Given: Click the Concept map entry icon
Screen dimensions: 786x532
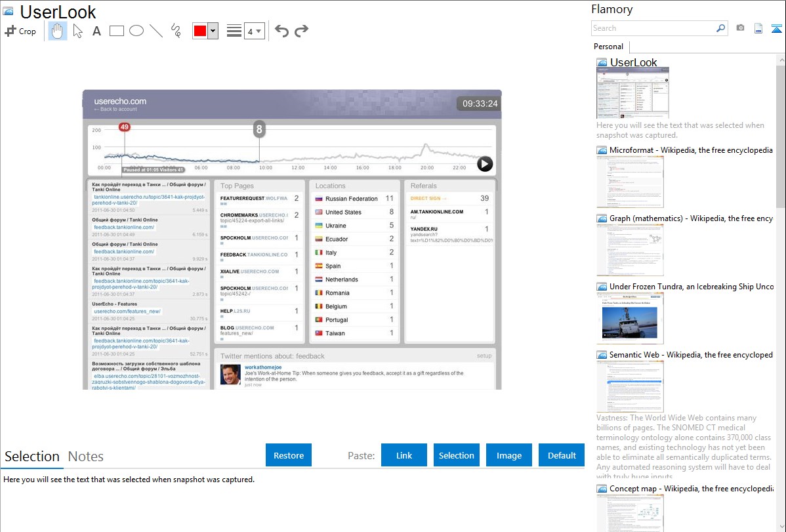Looking at the screenshot, I should pyautogui.click(x=602, y=489).
